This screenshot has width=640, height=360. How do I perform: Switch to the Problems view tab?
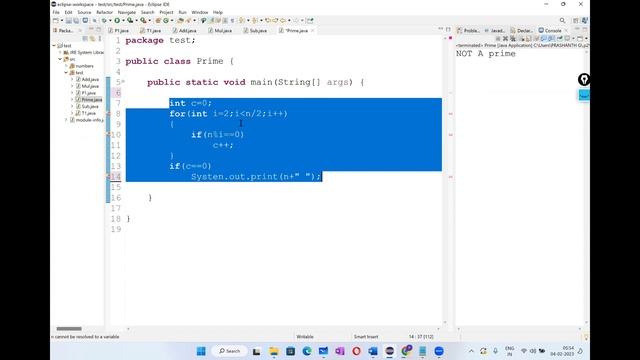(468, 31)
